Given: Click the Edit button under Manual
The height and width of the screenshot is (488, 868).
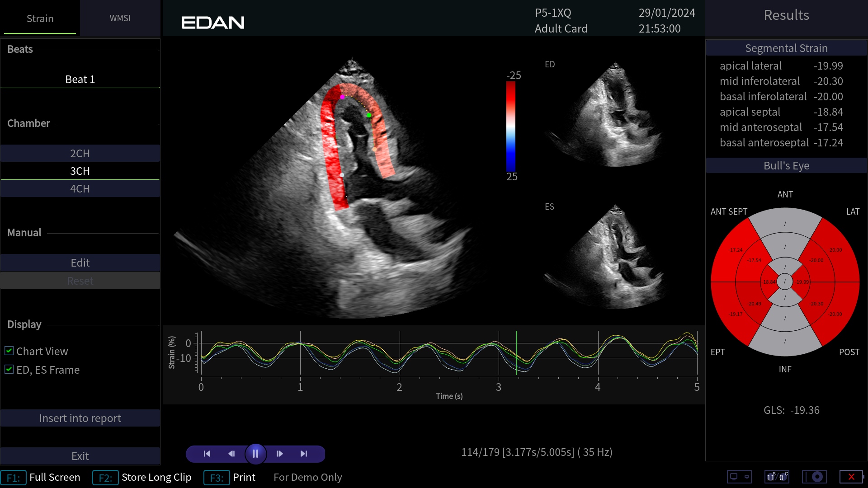Looking at the screenshot, I should tap(80, 263).
